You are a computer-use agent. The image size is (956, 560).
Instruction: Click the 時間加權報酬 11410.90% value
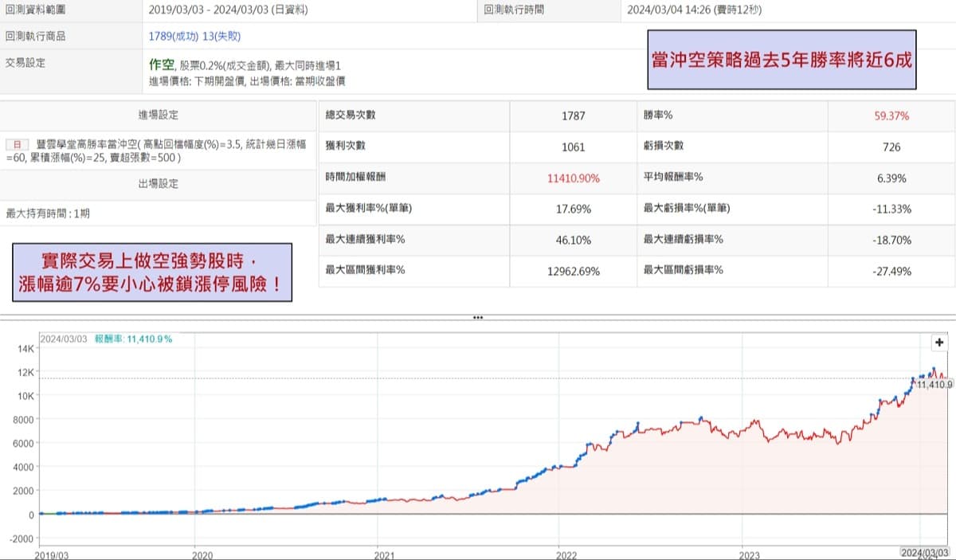pos(573,178)
